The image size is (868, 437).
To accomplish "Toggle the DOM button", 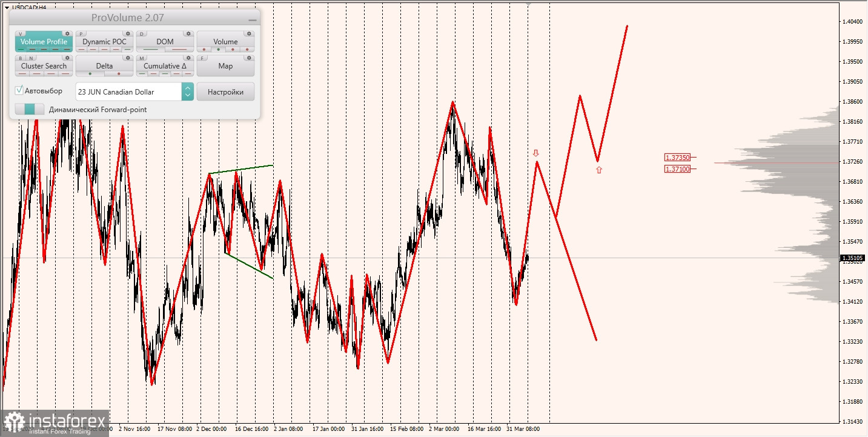I will pos(165,41).
